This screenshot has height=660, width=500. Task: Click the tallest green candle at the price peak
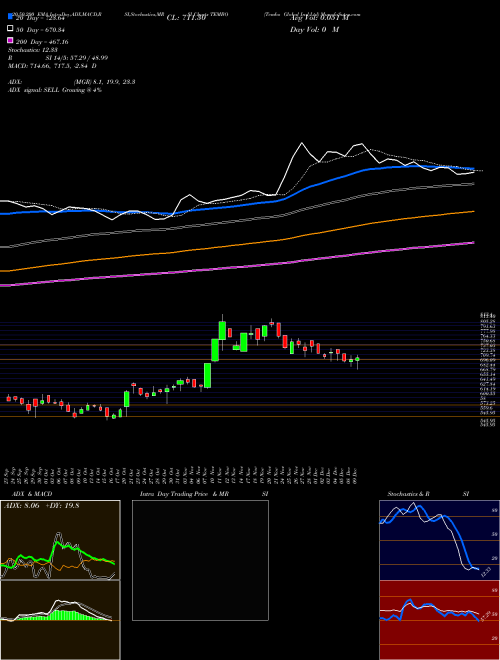(222, 330)
